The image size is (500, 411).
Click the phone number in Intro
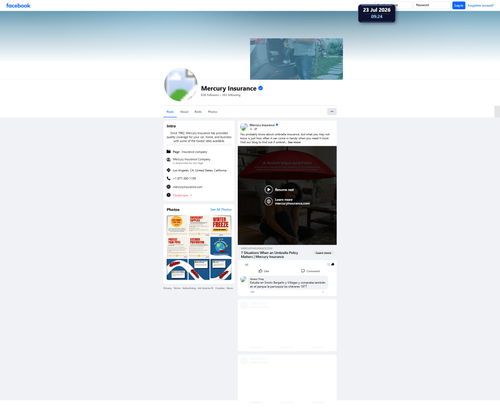[x=184, y=179]
